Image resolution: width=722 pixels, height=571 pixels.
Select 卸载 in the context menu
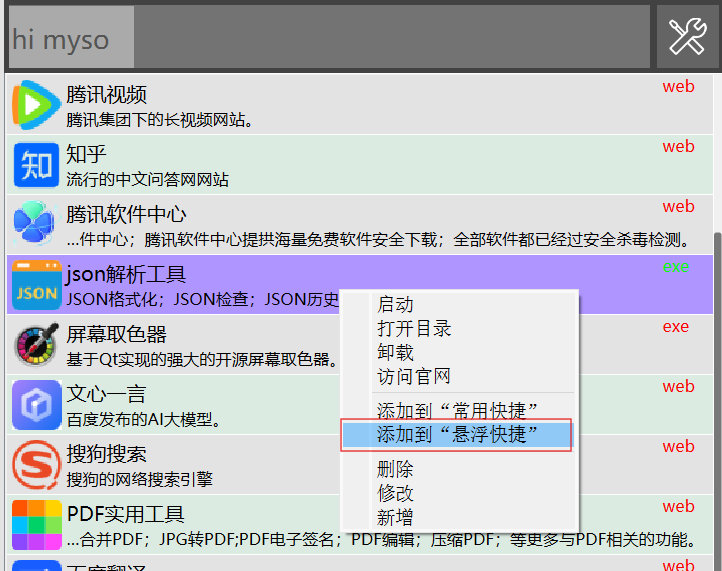pos(395,353)
